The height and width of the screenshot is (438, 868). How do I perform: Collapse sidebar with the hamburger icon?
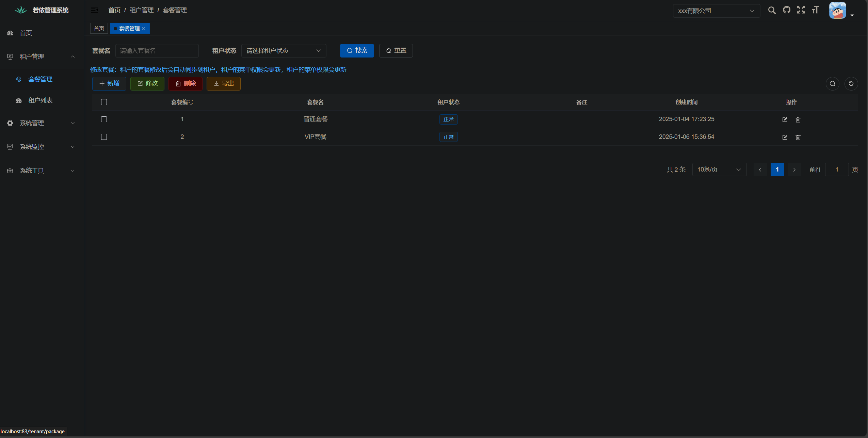pos(94,10)
